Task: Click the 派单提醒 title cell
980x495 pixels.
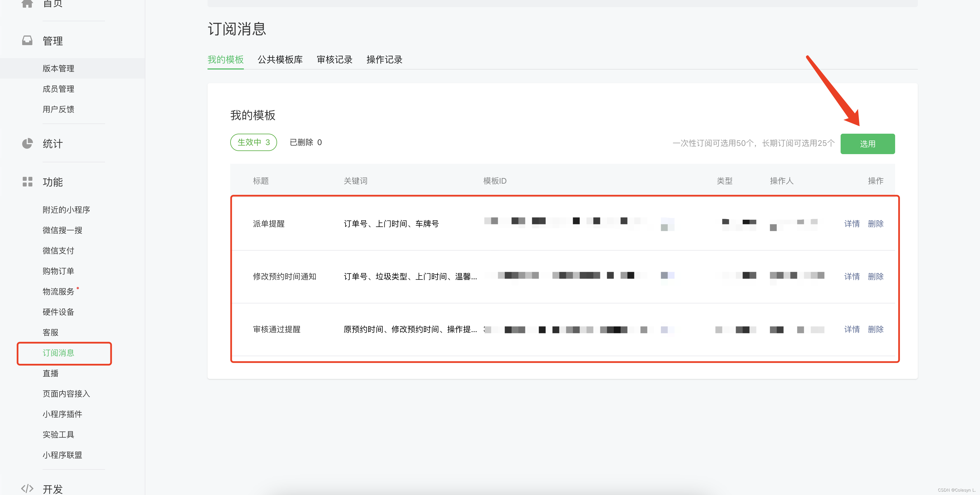Action: 269,224
